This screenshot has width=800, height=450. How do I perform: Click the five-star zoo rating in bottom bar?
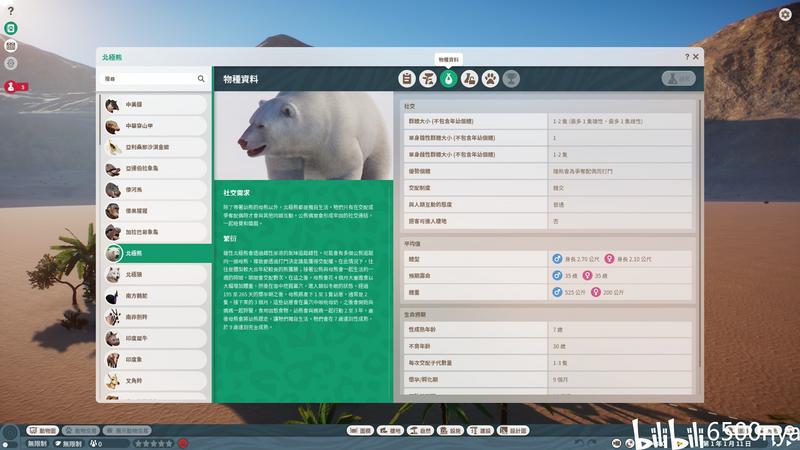(x=153, y=444)
